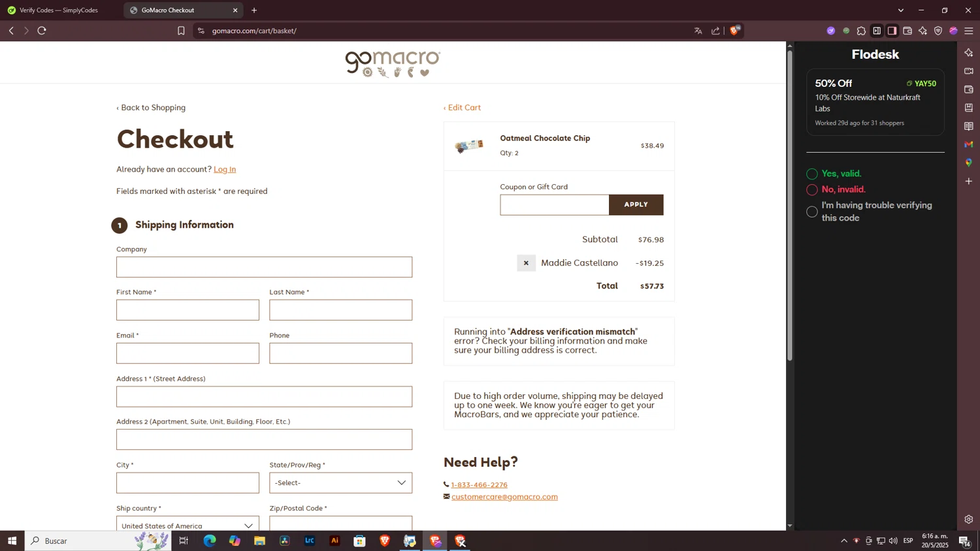Click the Phone input field

(340, 353)
